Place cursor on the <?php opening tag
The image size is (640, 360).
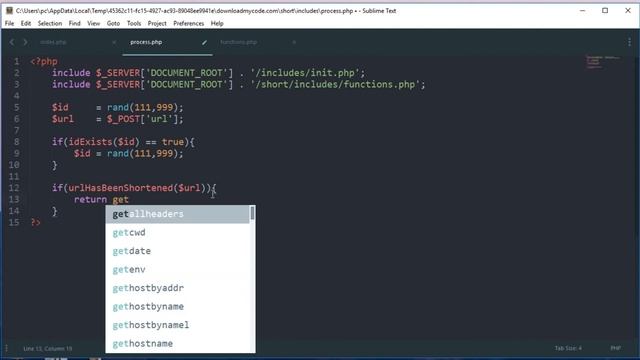click(44, 62)
